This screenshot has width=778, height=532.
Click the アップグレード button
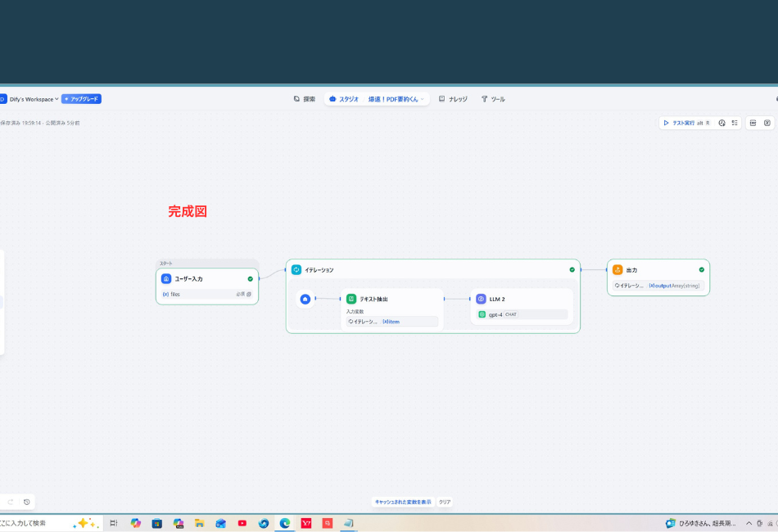click(x=82, y=98)
